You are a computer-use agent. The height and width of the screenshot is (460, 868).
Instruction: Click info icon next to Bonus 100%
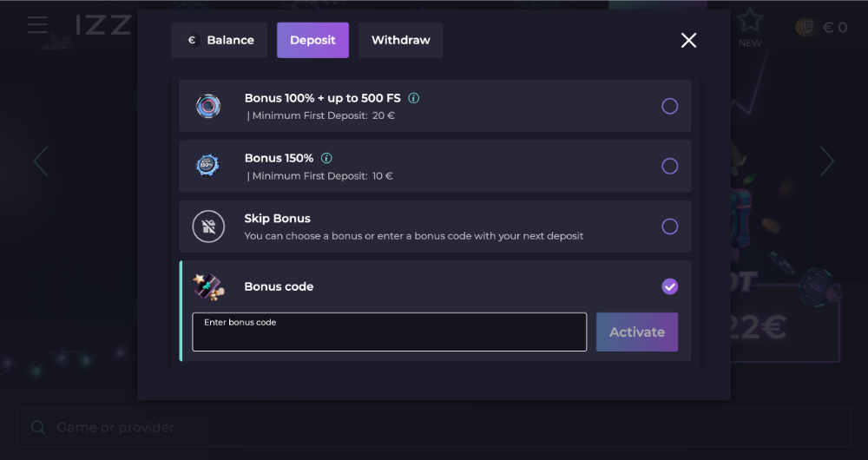coord(414,98)
